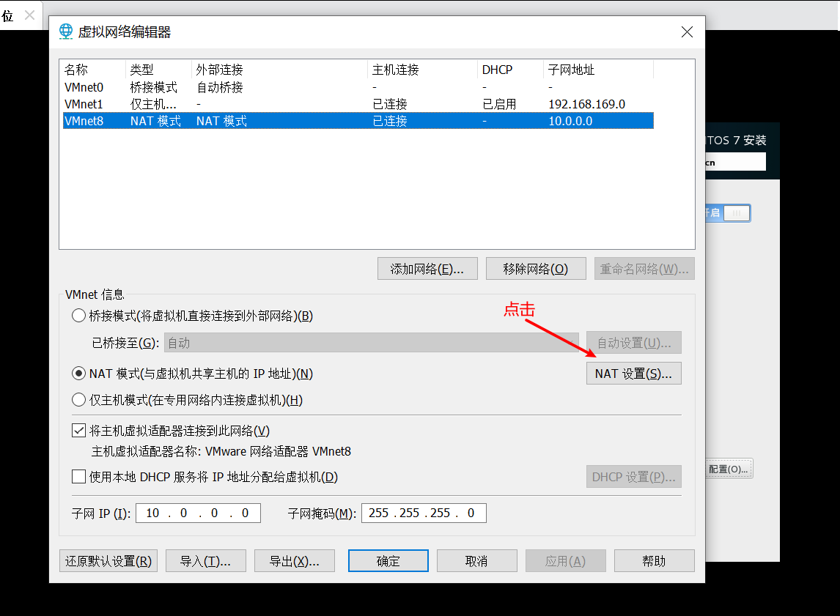Click the 重命名网络(W)... button
This screenshot has width=840, height=616.
click(x=644, y=269)
